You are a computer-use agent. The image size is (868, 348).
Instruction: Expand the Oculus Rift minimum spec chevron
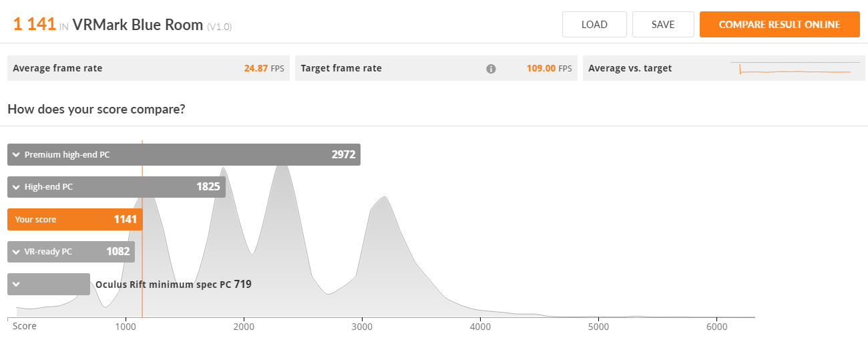click(x=16, y=284)
